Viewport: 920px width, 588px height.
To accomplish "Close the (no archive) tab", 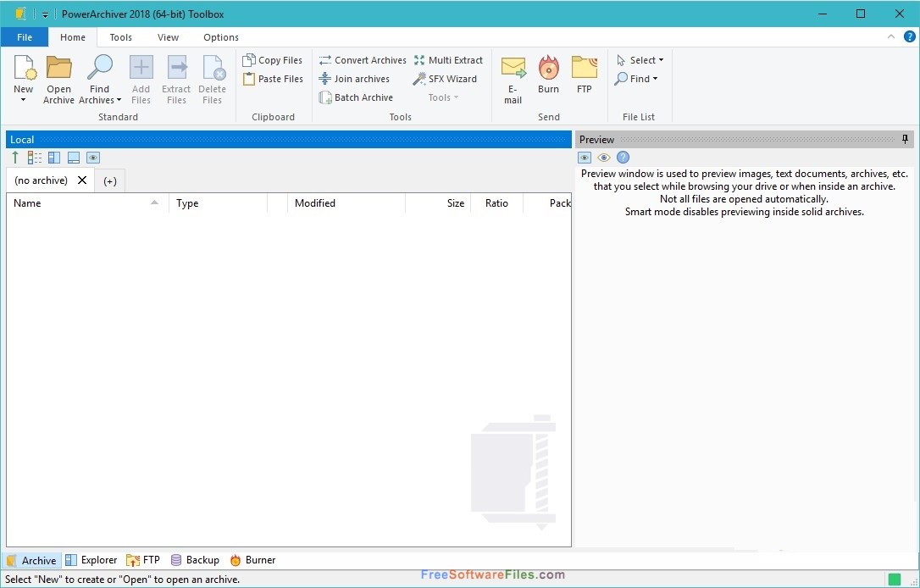I will point(82,180).
